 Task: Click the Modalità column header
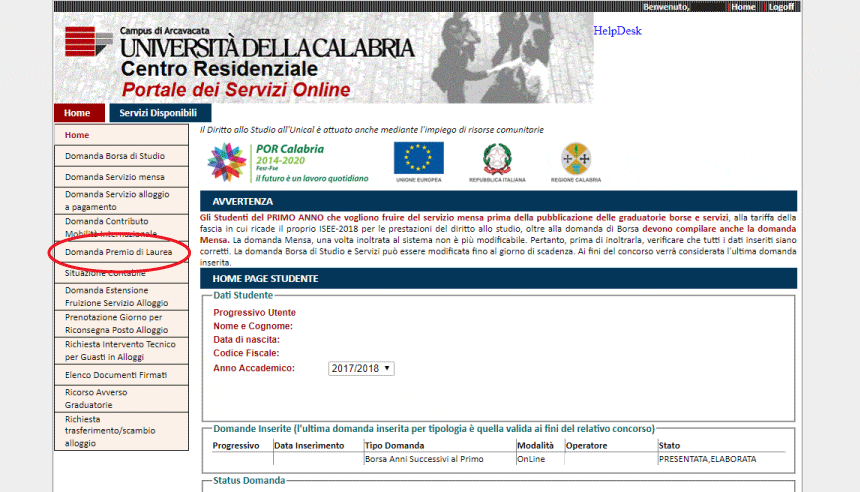535,445
